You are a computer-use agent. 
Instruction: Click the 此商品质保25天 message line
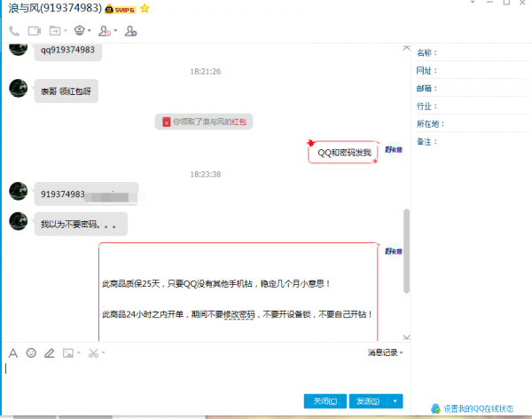pos(216,284)
